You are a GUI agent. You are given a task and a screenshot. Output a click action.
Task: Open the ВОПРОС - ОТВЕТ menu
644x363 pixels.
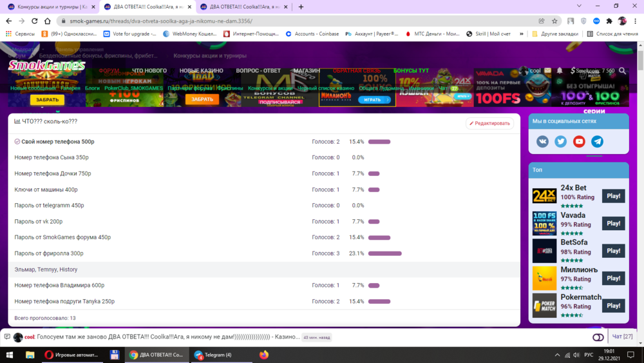[258, 71]
